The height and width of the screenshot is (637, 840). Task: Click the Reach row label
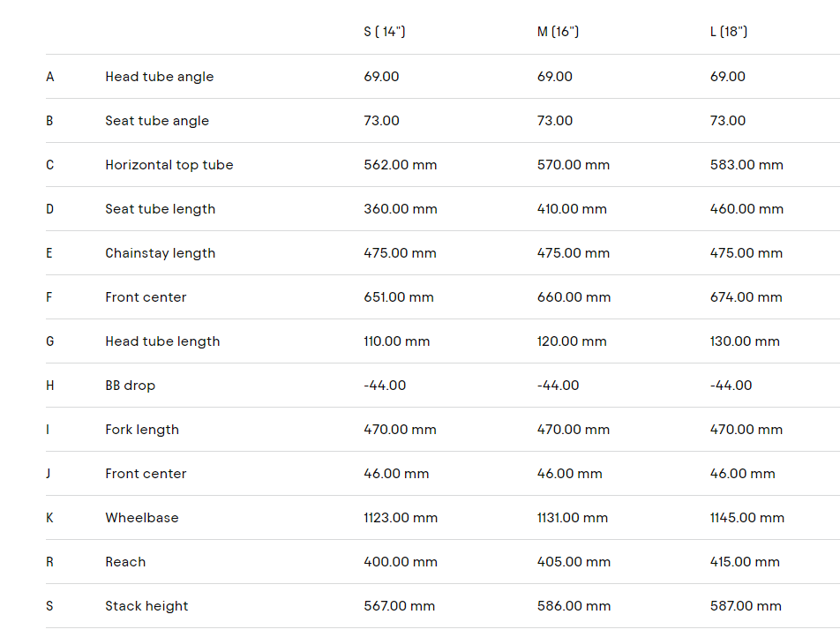[x=125, y=562]
